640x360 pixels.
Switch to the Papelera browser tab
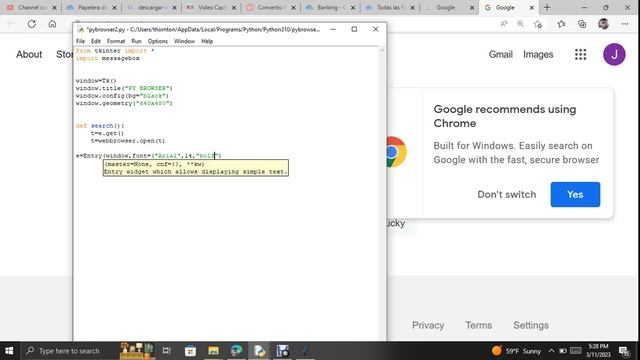91,7
